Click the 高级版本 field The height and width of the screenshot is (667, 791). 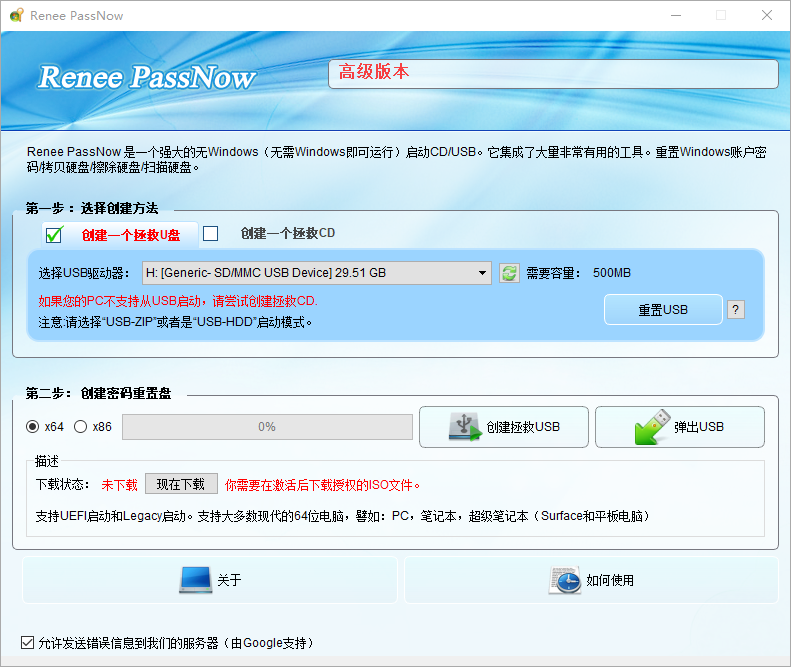coord(553,74)
